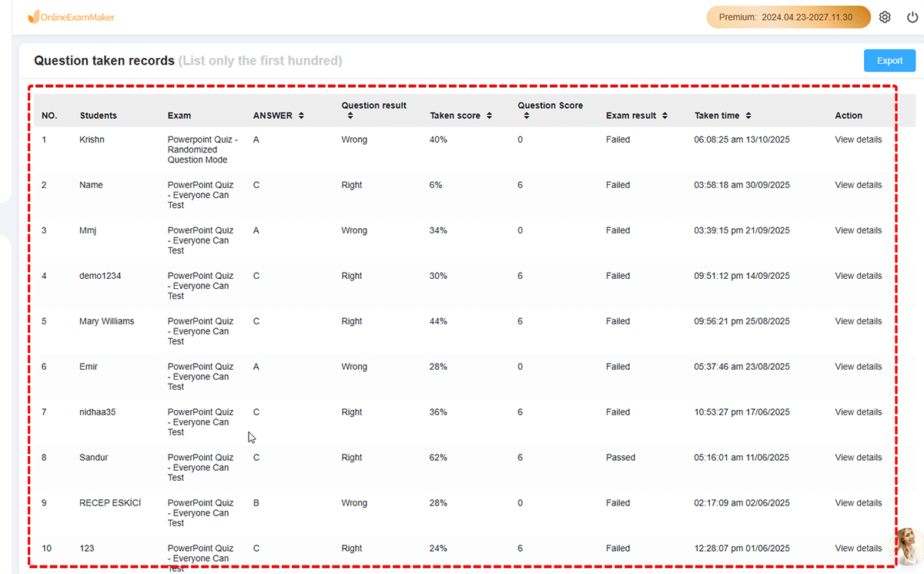Sort by Taken score arrows
The width and height of the screenshot is (924, 574).
488,116
